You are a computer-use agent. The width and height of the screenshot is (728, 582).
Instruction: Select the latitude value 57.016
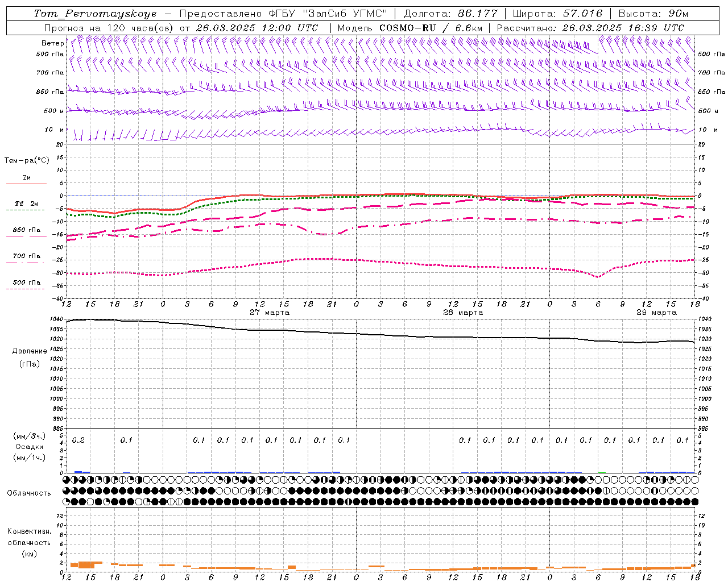coord(582,14)
